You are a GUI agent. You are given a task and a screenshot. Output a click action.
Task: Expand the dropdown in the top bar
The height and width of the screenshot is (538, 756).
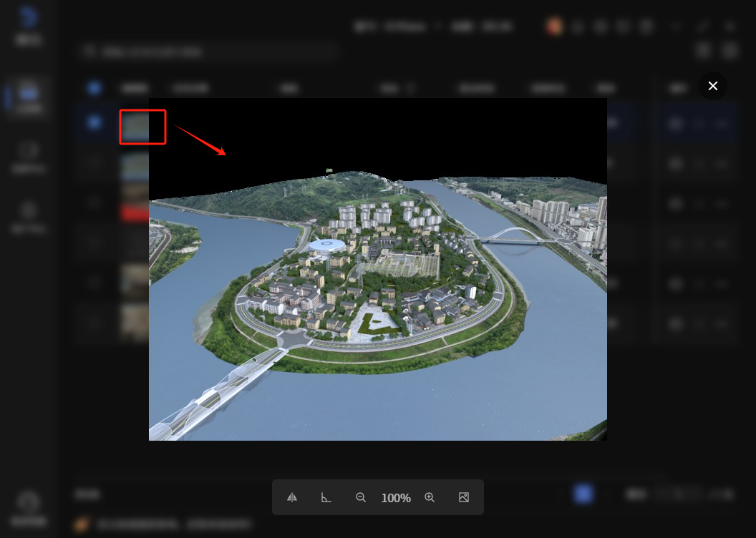(x=438, y=26)
